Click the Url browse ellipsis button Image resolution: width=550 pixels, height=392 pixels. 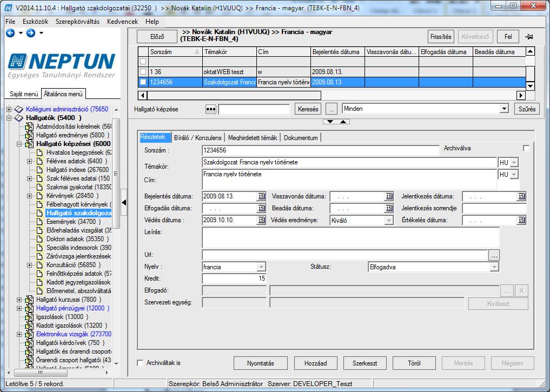coord(494,255)
